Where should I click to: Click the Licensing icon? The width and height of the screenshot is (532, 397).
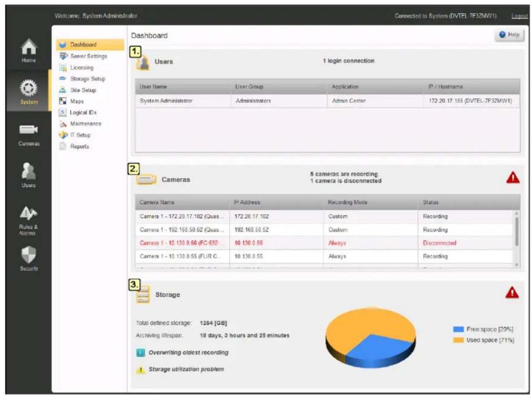click(63, 67)
